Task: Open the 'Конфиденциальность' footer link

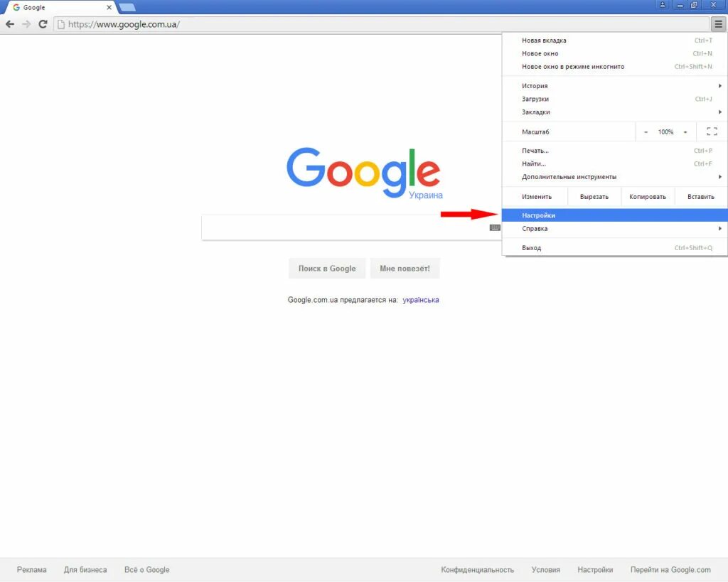Action: point(477,569)
